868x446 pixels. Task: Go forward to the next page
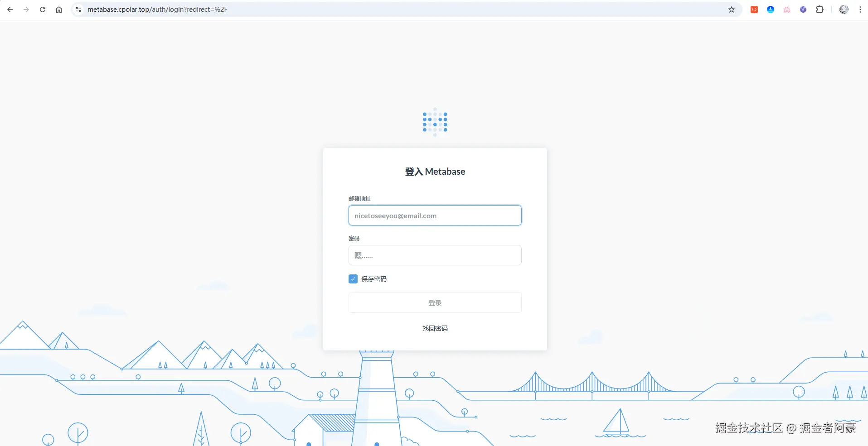pyautogui.click(x=26, y=10)
